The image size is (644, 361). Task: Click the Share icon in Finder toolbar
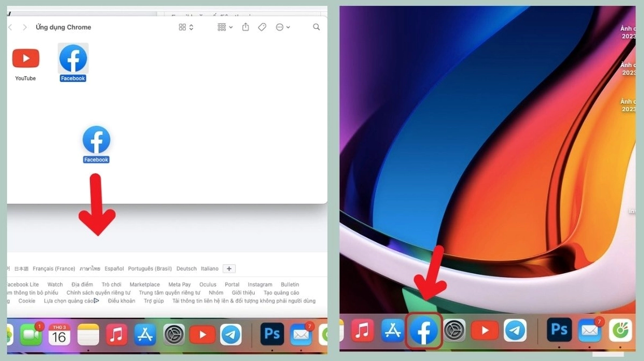point(246,27)
